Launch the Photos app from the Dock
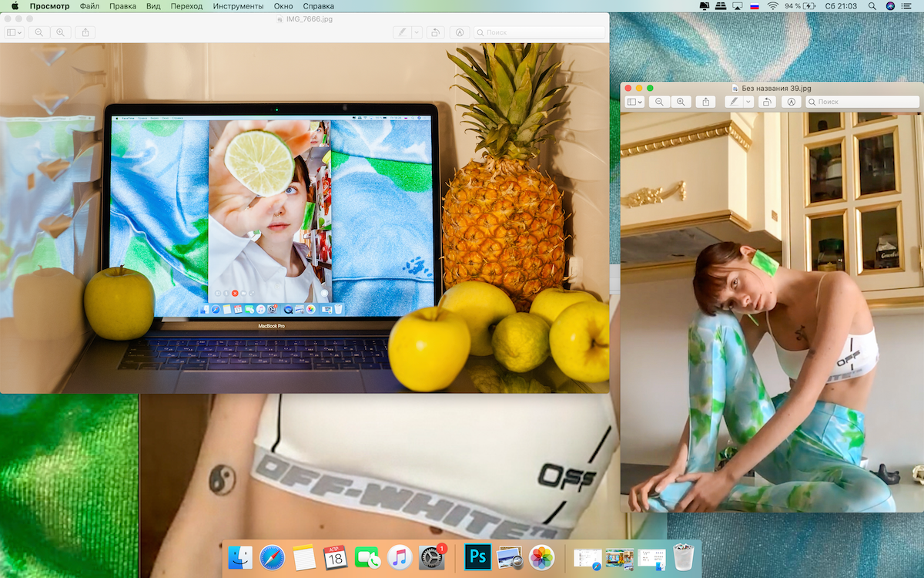 click(542, 556)
